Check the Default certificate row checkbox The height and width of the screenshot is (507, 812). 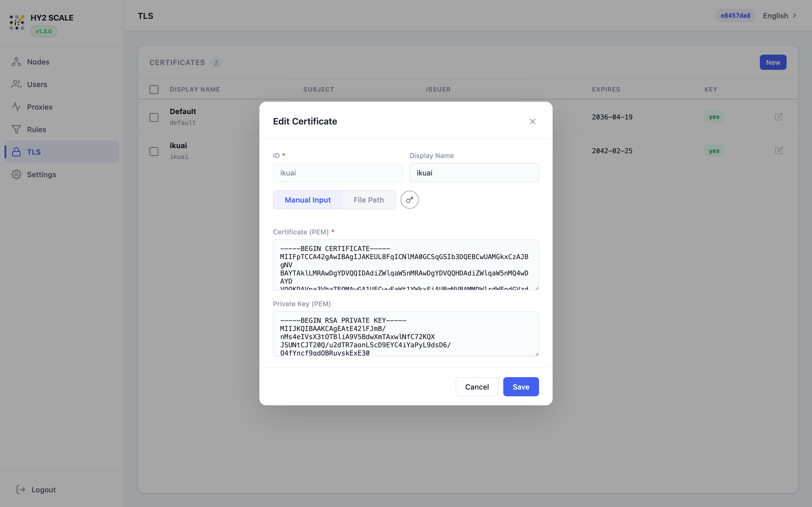point(154,117)
